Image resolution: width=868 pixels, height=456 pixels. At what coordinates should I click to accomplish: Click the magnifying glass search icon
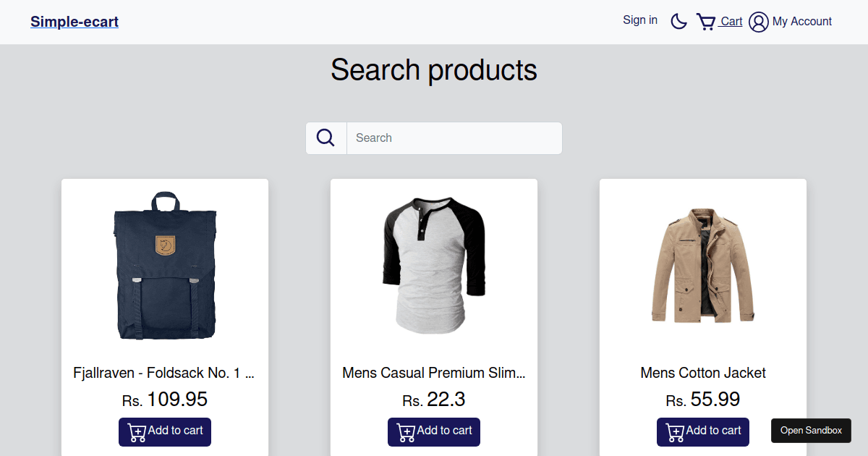(x=326, y=138)
